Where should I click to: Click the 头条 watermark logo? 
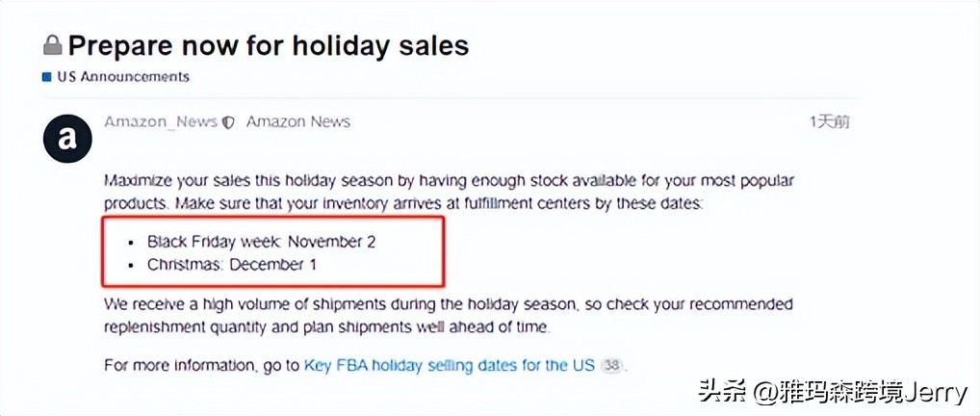[x=720, y=393]
